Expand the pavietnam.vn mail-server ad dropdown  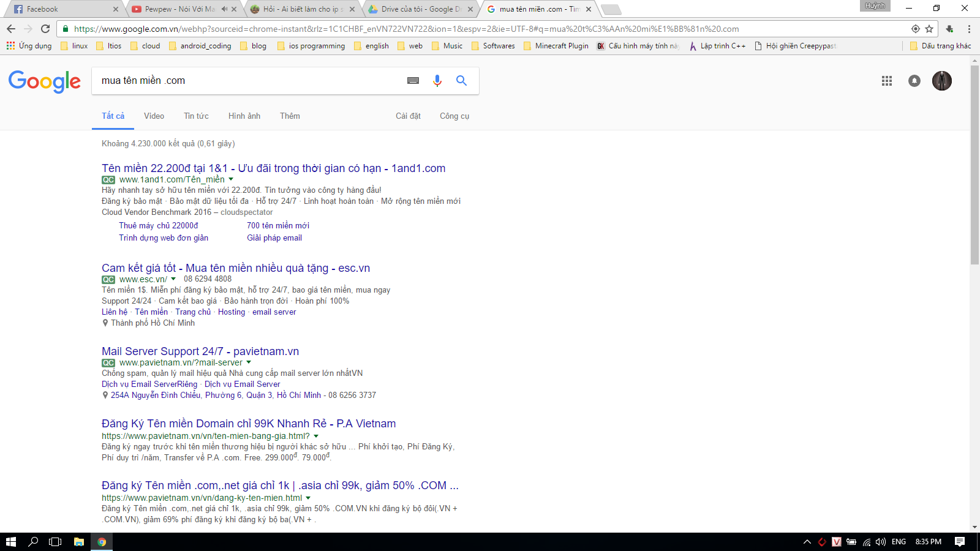click(x=249, y=362)
